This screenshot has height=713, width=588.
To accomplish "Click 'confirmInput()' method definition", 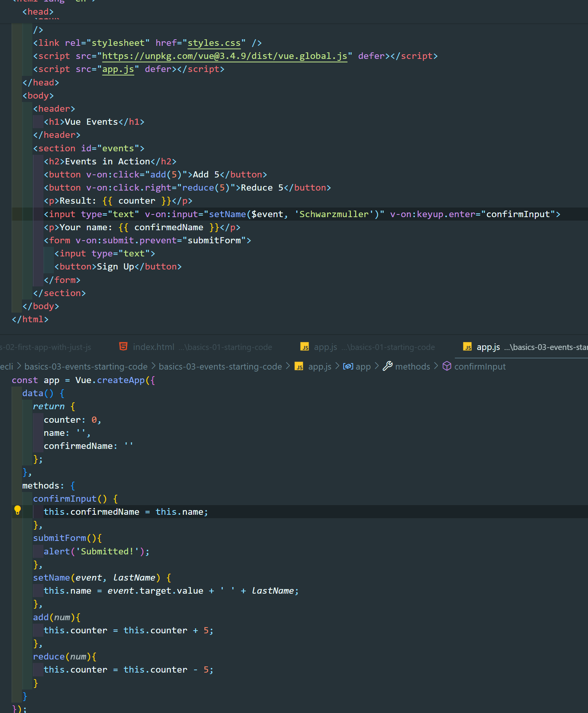I will click(x=70, y=499).
